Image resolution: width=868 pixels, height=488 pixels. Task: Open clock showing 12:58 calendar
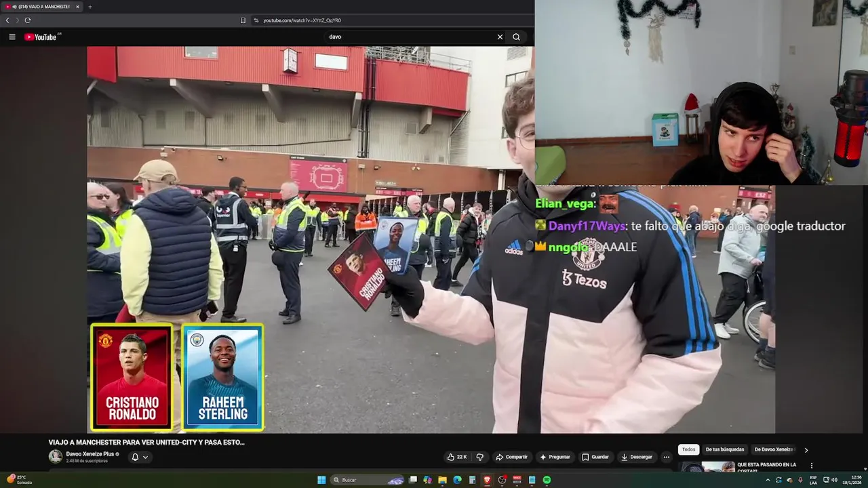pos(852,480)
